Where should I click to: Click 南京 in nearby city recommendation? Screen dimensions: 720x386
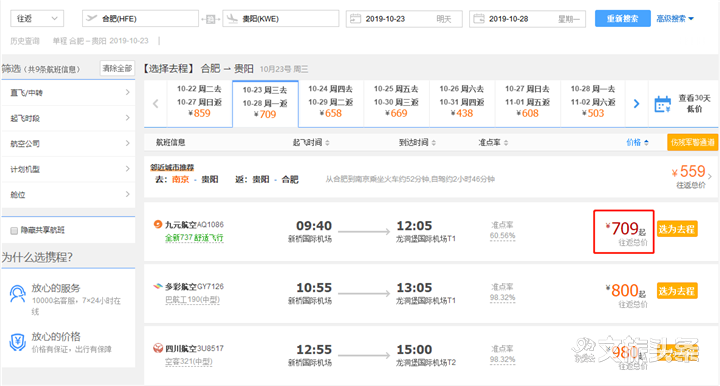pos(180,179)
